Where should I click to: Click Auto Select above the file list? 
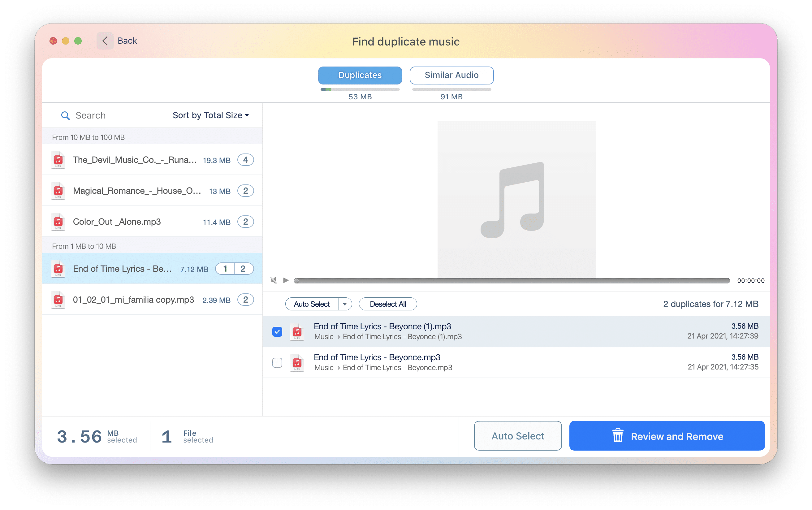(312, 304)
